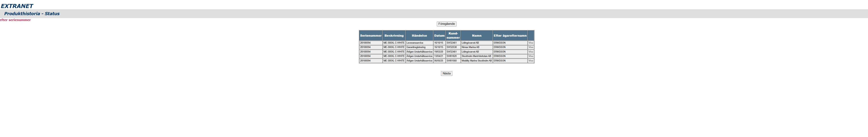The height and width of the screenshot is (137, 868).
Task: Click the red efter serienummer text
Action: coord(15,20)
